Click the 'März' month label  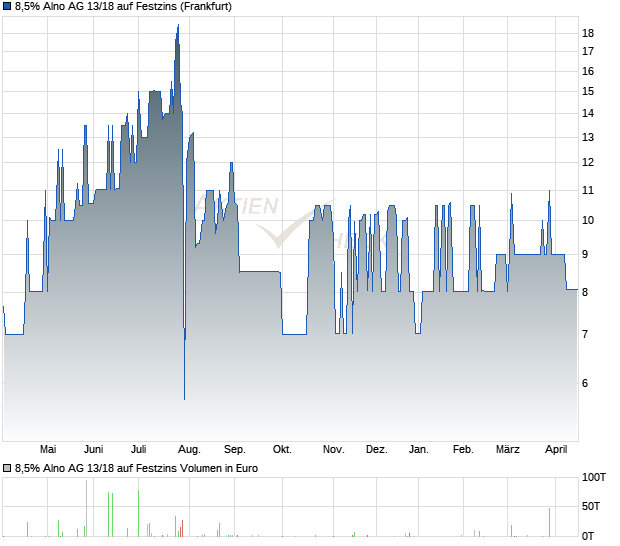point(508,449)
